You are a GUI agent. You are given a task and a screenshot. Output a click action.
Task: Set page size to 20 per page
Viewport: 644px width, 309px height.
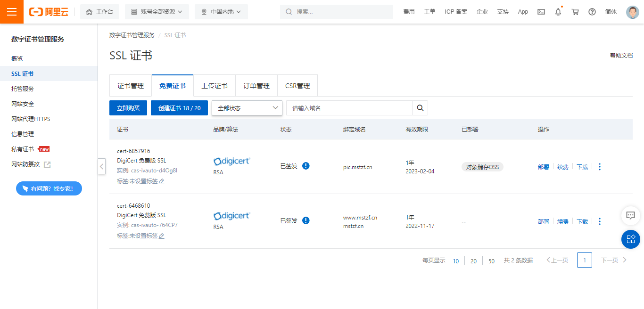pyautogui.click(x=473, y=261)
